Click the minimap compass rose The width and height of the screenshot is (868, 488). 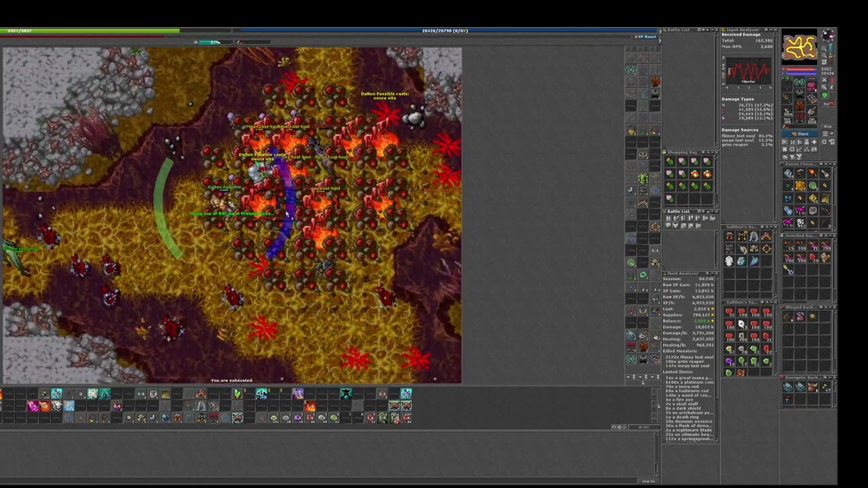[828, 35]
